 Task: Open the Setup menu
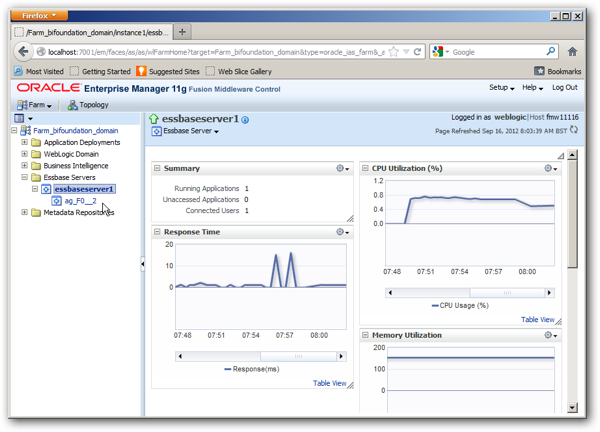(501, 88)
